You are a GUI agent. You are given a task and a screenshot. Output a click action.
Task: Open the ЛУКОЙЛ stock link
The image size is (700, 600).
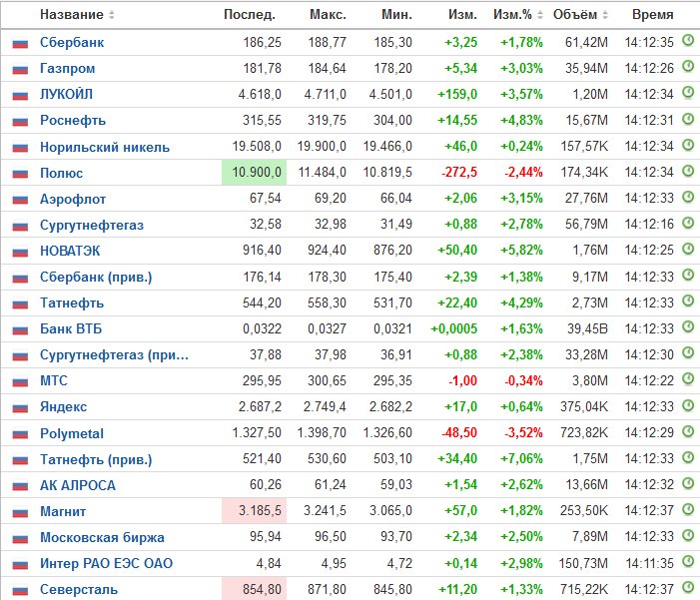[67, 94]
